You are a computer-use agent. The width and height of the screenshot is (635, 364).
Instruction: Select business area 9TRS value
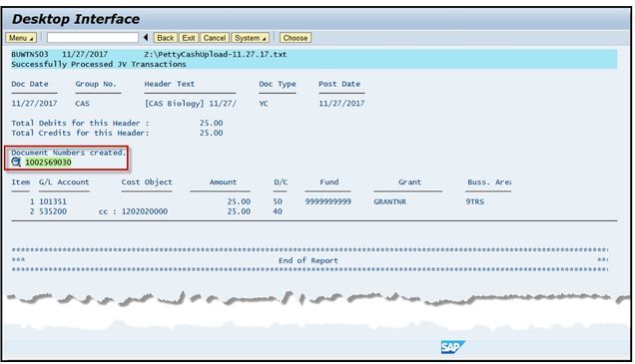(x=474, y=201)
